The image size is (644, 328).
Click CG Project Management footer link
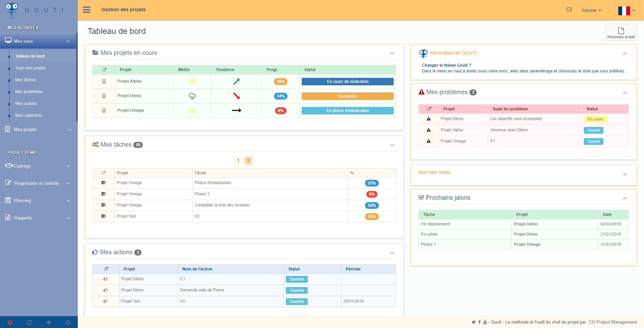[613, 322]
